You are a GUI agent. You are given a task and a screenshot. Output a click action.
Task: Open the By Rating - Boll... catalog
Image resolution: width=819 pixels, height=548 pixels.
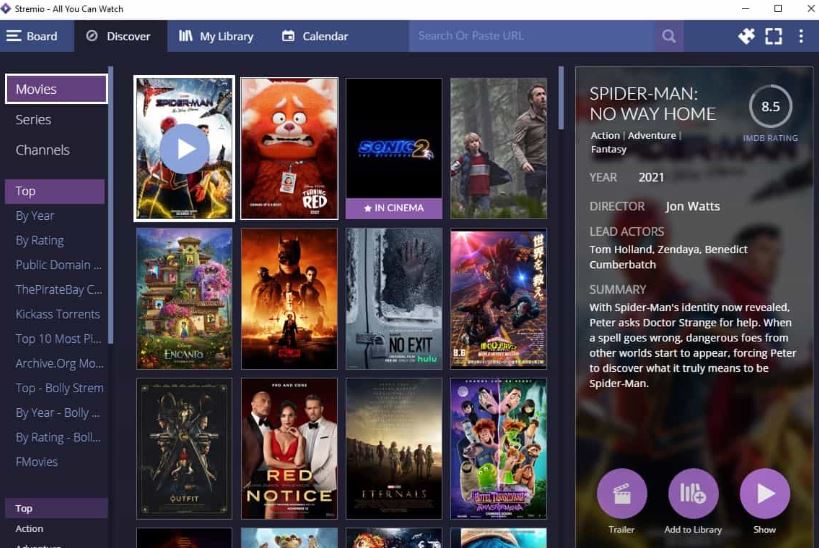[57, 437]
